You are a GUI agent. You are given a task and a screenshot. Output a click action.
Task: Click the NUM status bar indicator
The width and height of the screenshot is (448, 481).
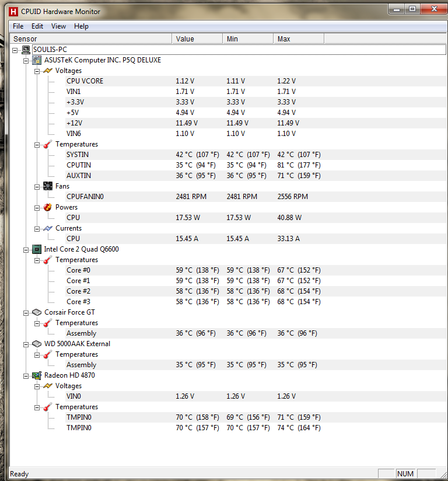coord(405,474)
